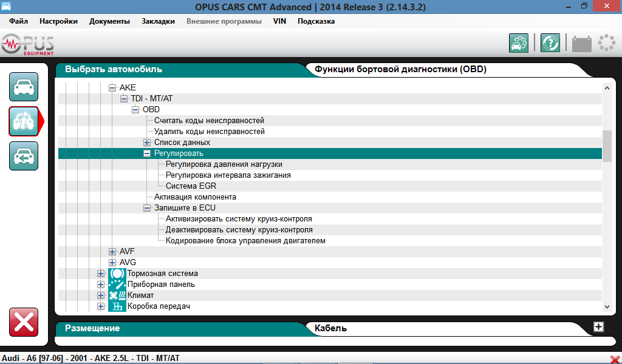Open the Файл menu
Screen dimensions: 622x364
click(x=19, y=21)
